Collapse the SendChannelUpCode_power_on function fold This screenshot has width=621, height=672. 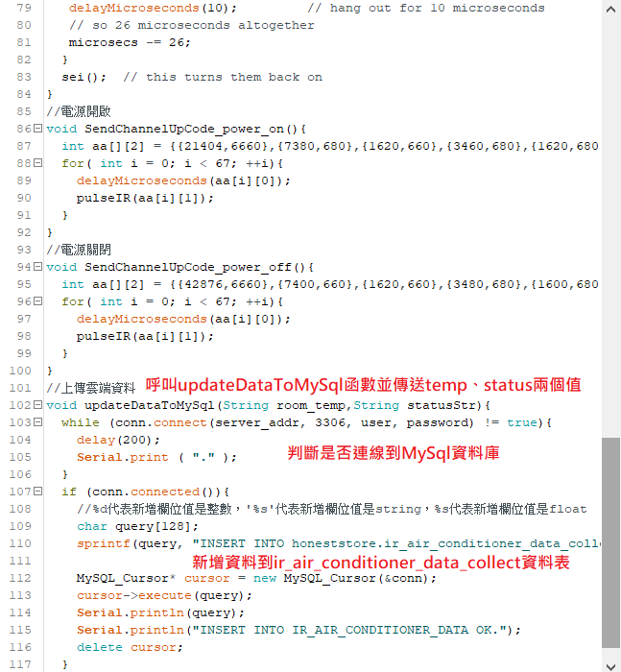(x=37, y=129)
